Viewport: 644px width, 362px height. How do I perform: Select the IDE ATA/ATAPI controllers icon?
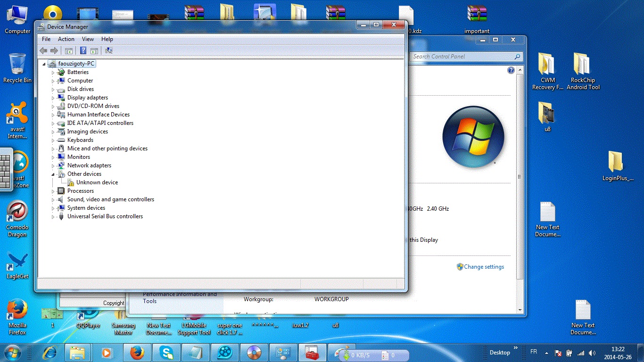point(61,123)
